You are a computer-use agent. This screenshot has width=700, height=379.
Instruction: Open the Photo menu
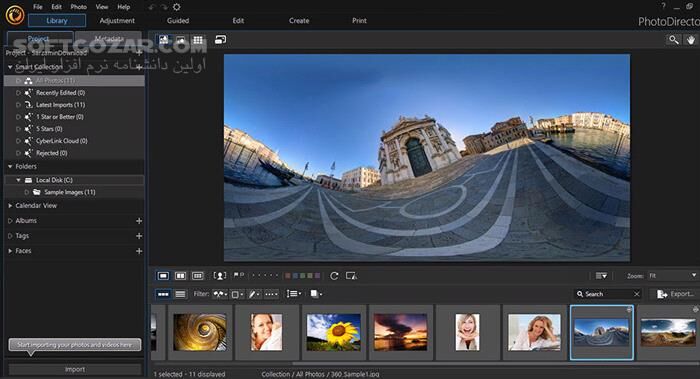click(x=78, y=7)
